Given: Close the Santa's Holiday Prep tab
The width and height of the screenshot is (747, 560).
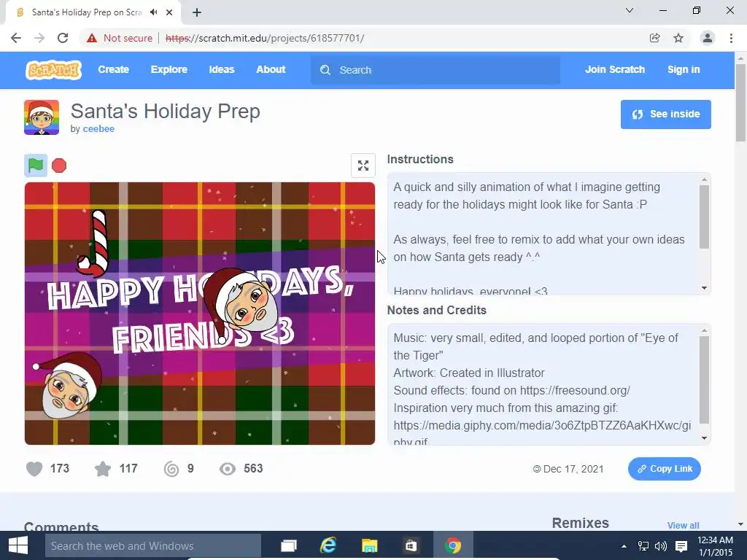Looking at the screenshot, I should click(169, 12).
